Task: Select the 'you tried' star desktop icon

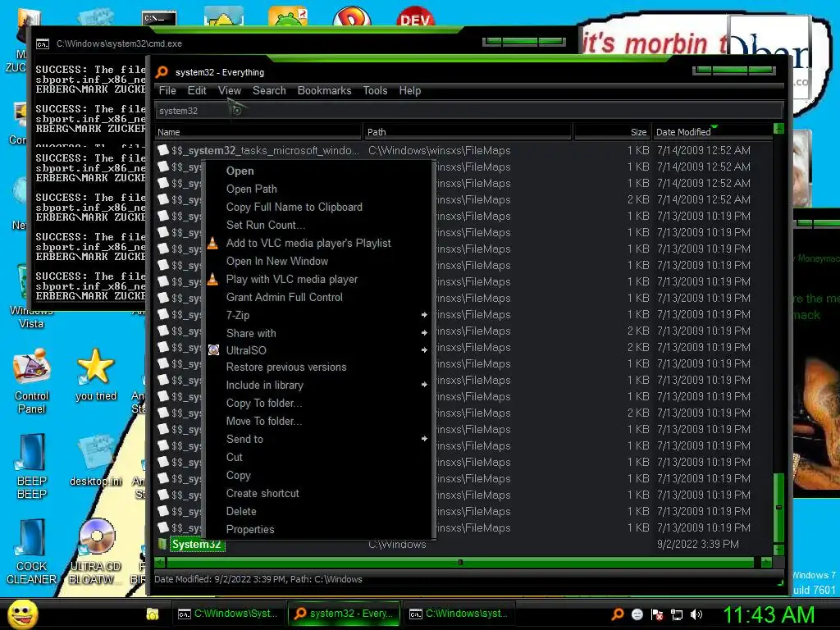Action: (96, 367)
